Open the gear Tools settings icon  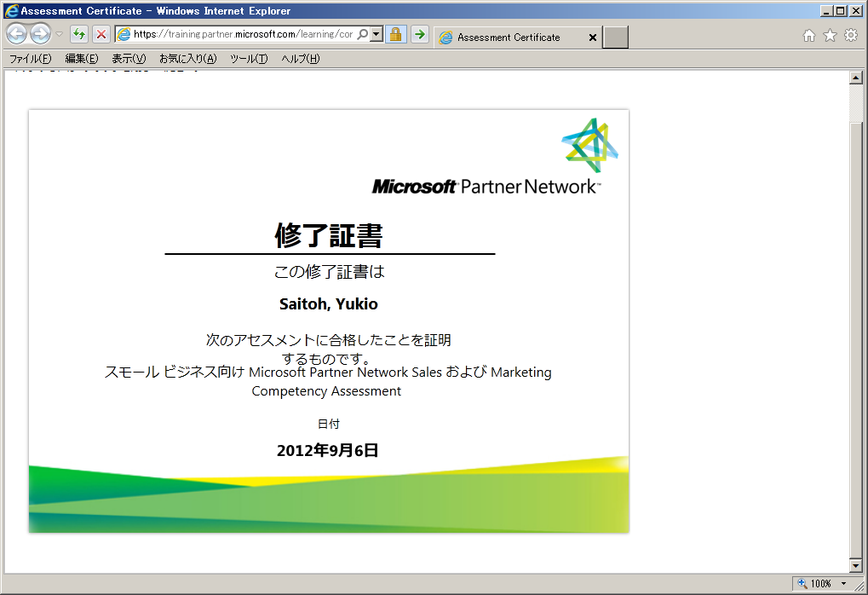coord(850,36)
